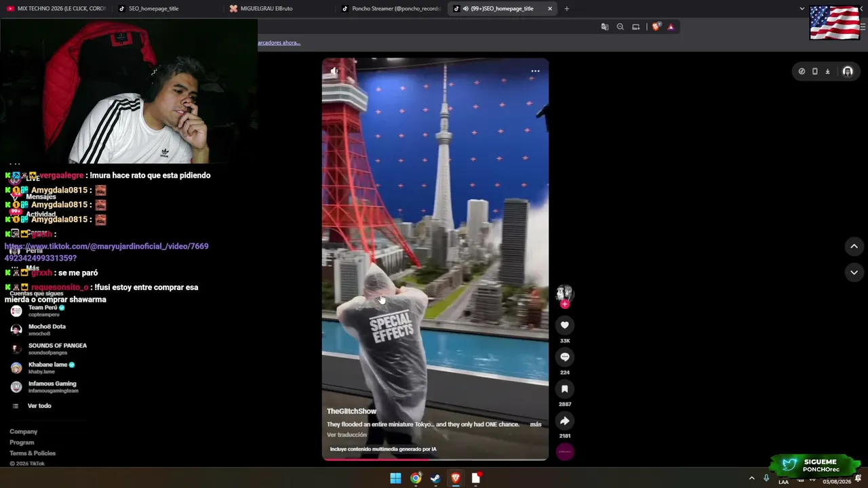Open the SOUNDS OF PANGEA followed account
868x488 pixels.
48,348
